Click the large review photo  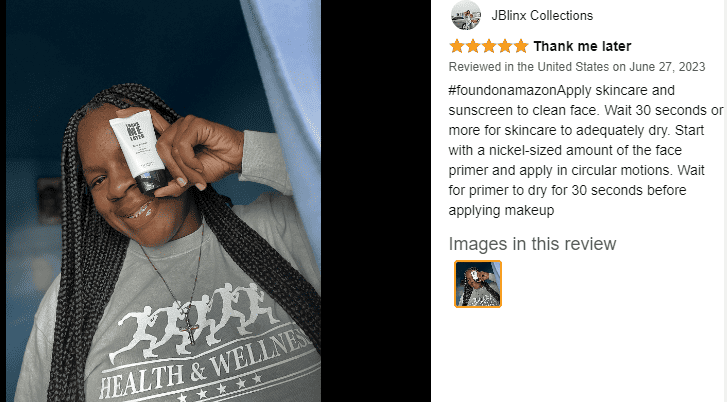163,201
